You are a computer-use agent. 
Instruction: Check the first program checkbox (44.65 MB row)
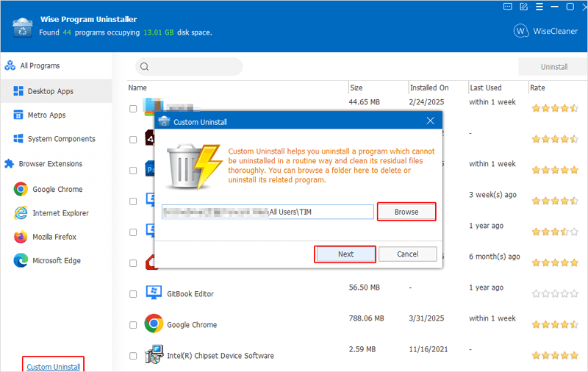(x=133, y=109)
